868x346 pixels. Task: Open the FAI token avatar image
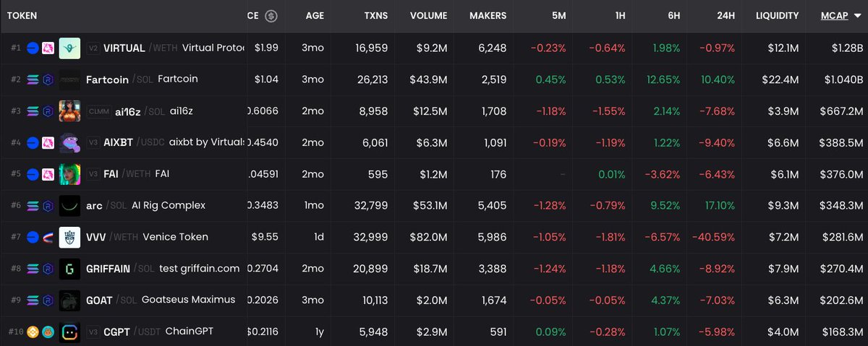(69, 174)
